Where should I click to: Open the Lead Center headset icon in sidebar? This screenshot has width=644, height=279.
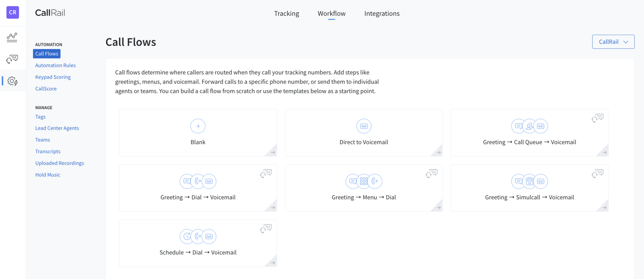[12, 59]
